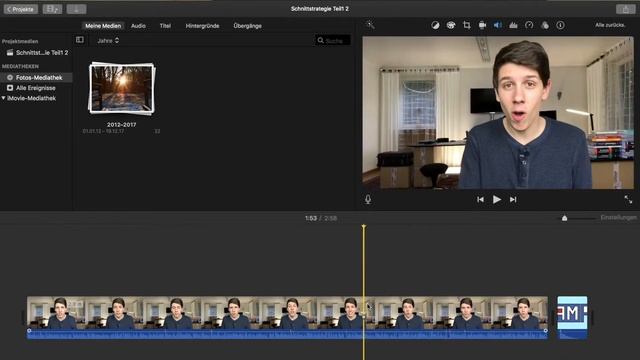Viewport: 640px width, 360px height.
Task: Open the media import layout button
Action: (x=52, y=9)
